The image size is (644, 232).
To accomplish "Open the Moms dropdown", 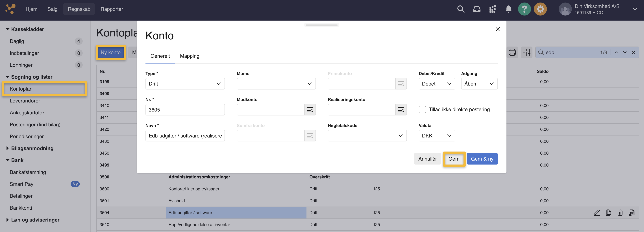I will 276,84.
